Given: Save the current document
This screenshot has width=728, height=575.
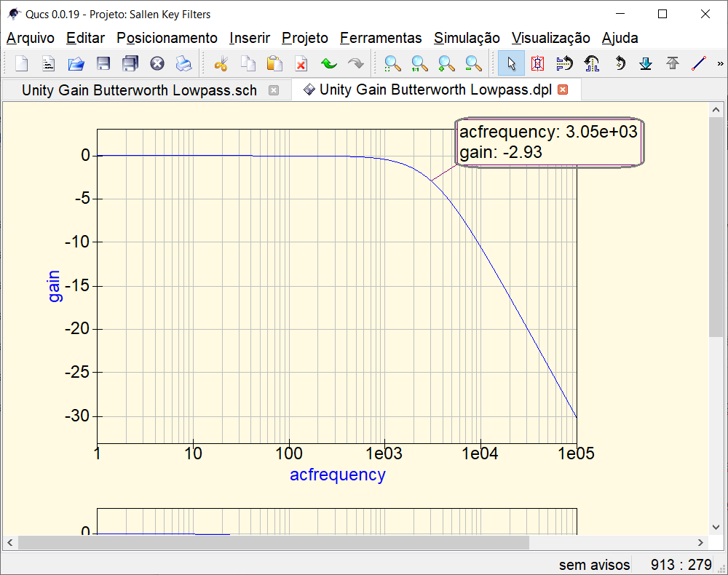Looking at the screenshot, I should pyautogui.click(x=103, y=63).
